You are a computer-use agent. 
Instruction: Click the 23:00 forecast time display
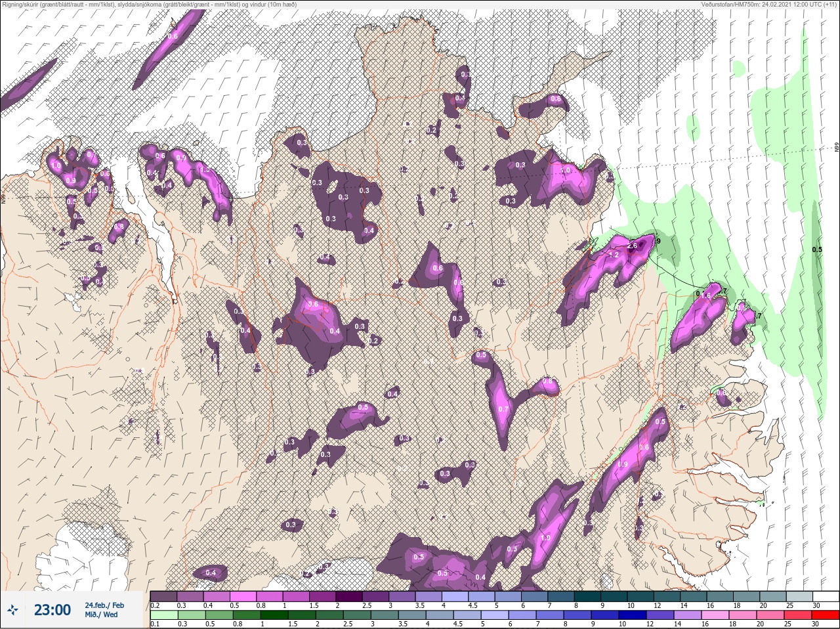pos(52,611)
